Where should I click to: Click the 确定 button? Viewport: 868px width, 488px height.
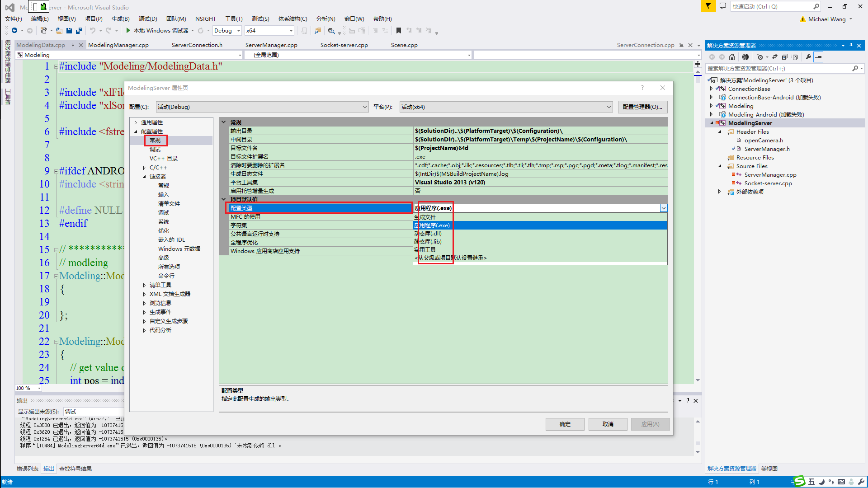point(565,424)
